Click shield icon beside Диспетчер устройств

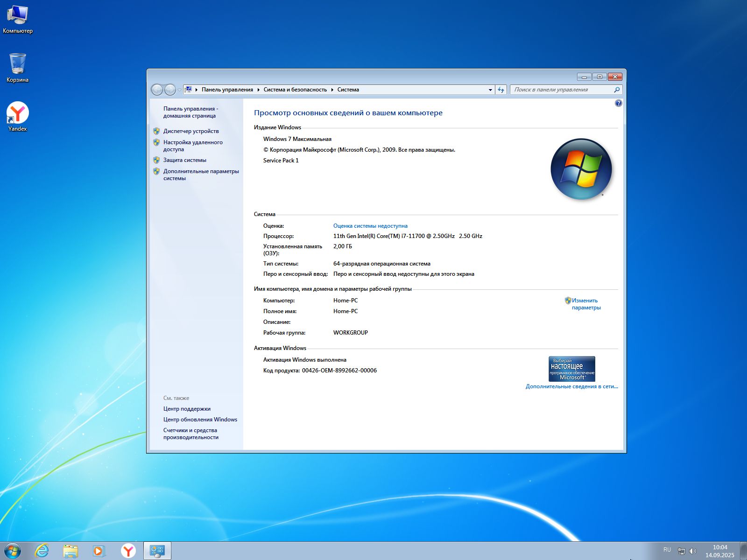(156, 131)
